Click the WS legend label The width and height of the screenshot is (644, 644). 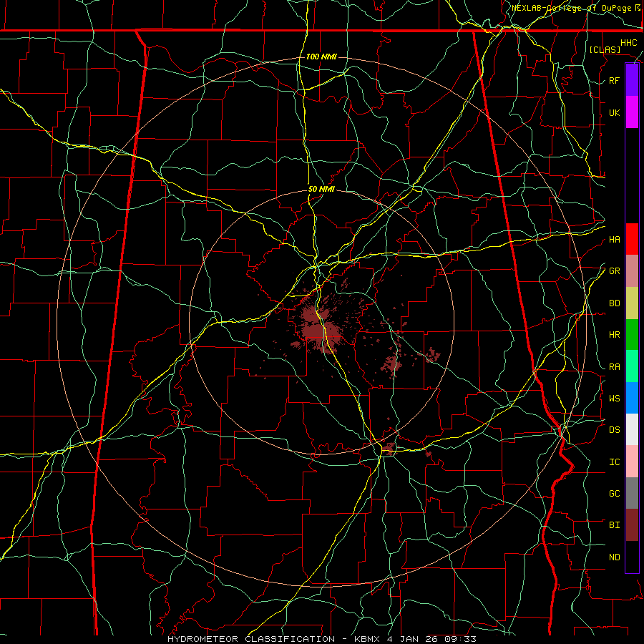pyautogui.click(x=614, y=399)
